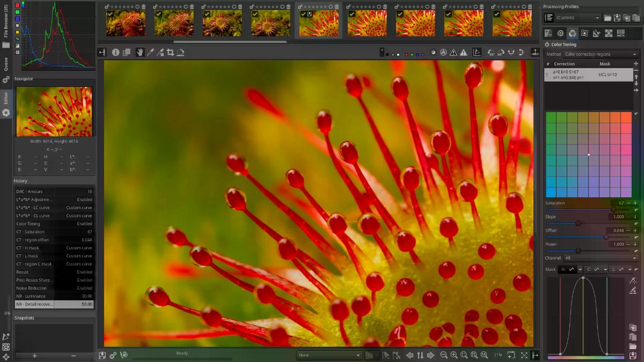Open the Color tools tab
Screen dimensions: 644x362
pyautogui.click(x=572, y=33)
